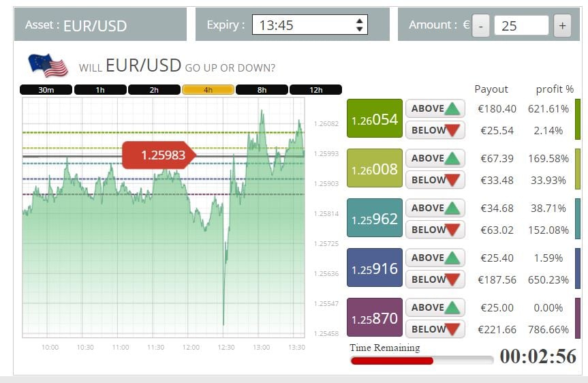Screen dimensions: 588x383
Task: Choose ABOVE for strike 1.26008
Action: 435,158
